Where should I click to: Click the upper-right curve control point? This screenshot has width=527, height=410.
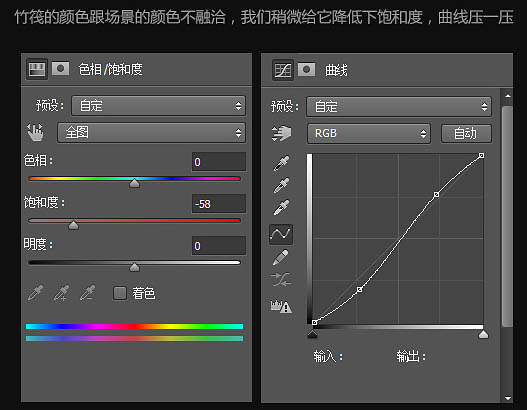436,195
